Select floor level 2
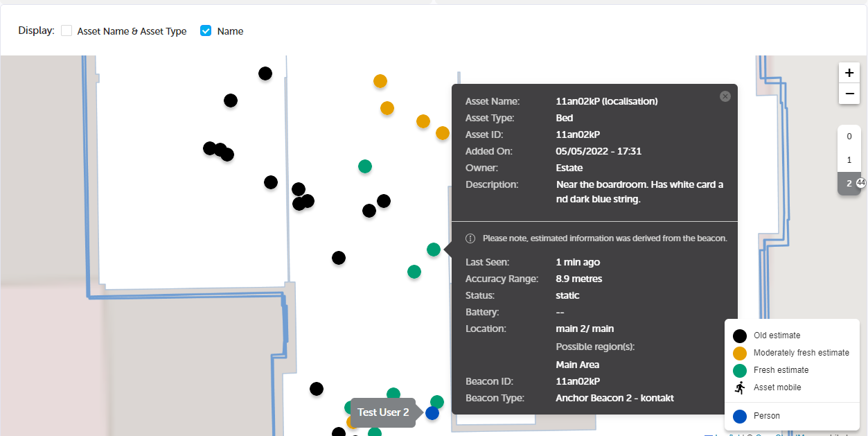 tap(849, 184)
